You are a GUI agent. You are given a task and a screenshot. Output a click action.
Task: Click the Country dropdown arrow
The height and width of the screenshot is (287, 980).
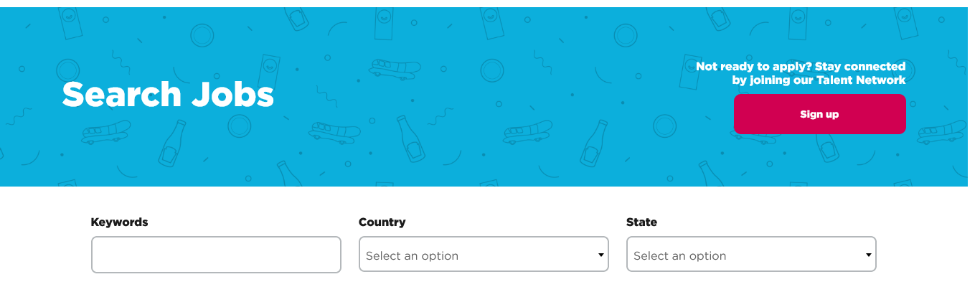click(600, 255)
